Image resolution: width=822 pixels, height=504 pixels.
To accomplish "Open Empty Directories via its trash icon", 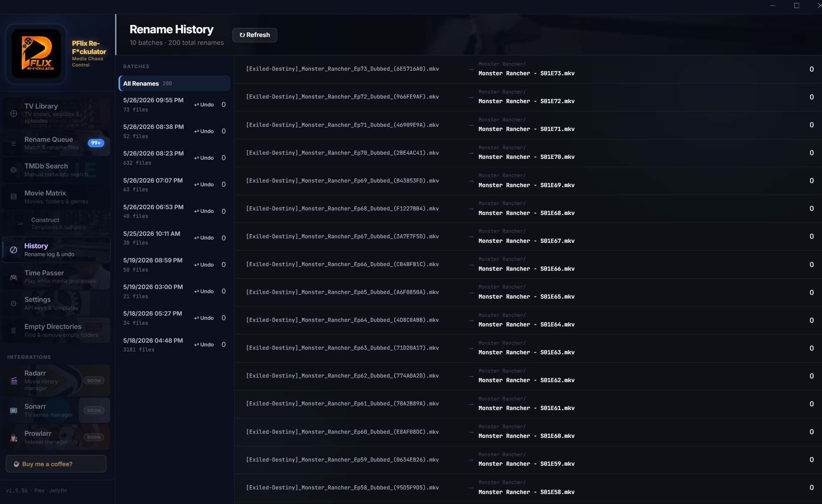I will [x=14, y=331].
